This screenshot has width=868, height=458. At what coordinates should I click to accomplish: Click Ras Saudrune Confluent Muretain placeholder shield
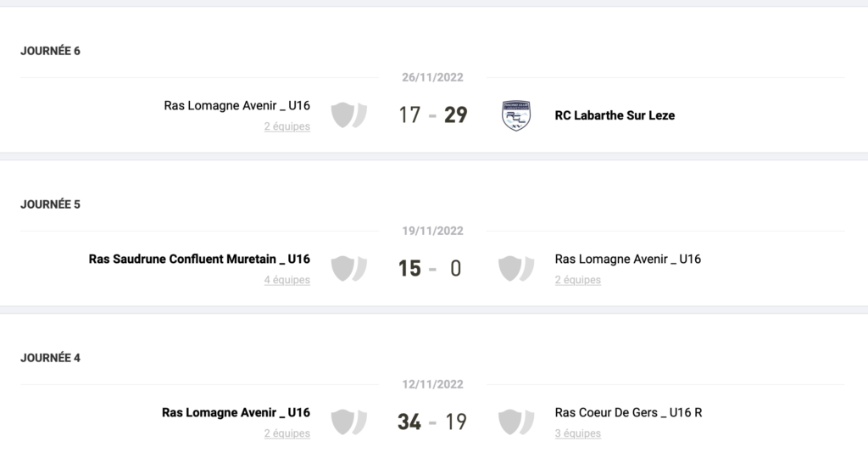348,268
